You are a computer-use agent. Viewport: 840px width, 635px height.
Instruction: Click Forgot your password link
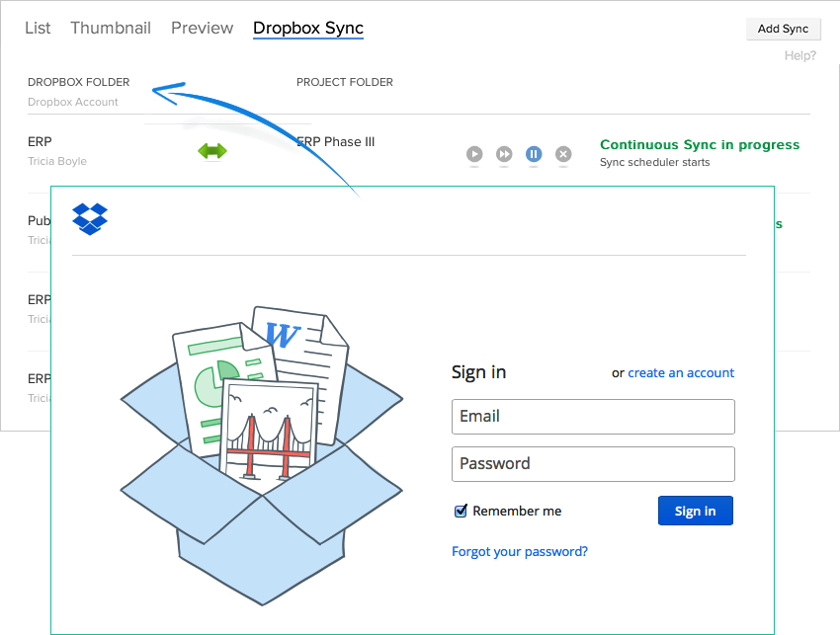click(x=520, y=552)
